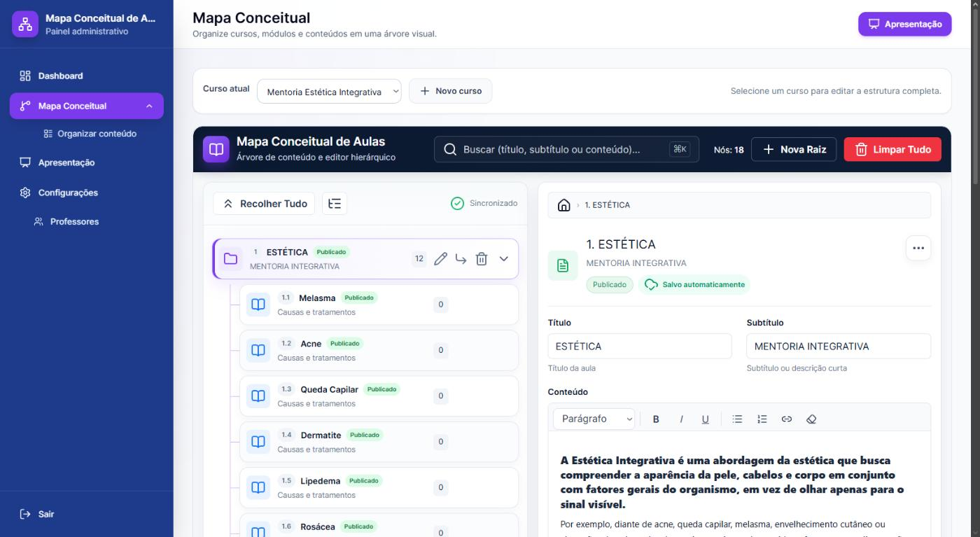980x537 pixels.
Task: Select the Acne lesson title in the tree
Action: click(311, 344)
